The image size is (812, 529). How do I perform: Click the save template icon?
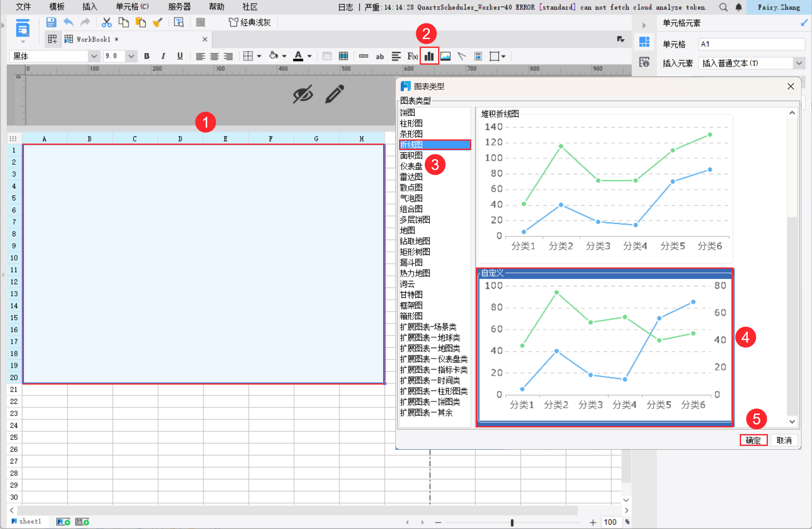[51, 22]
